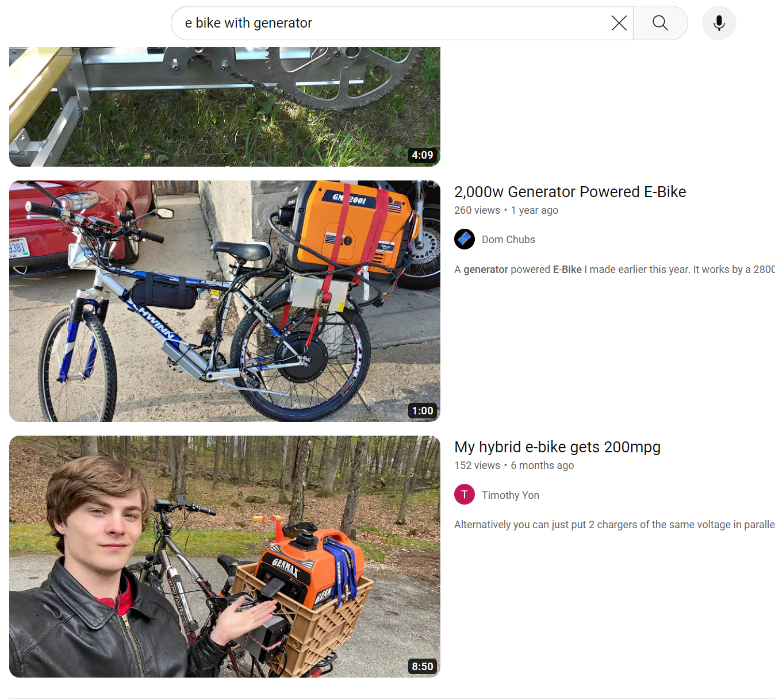775x700 pixels.
Task: Click the 8:50 duration badge
Action: 423,667
